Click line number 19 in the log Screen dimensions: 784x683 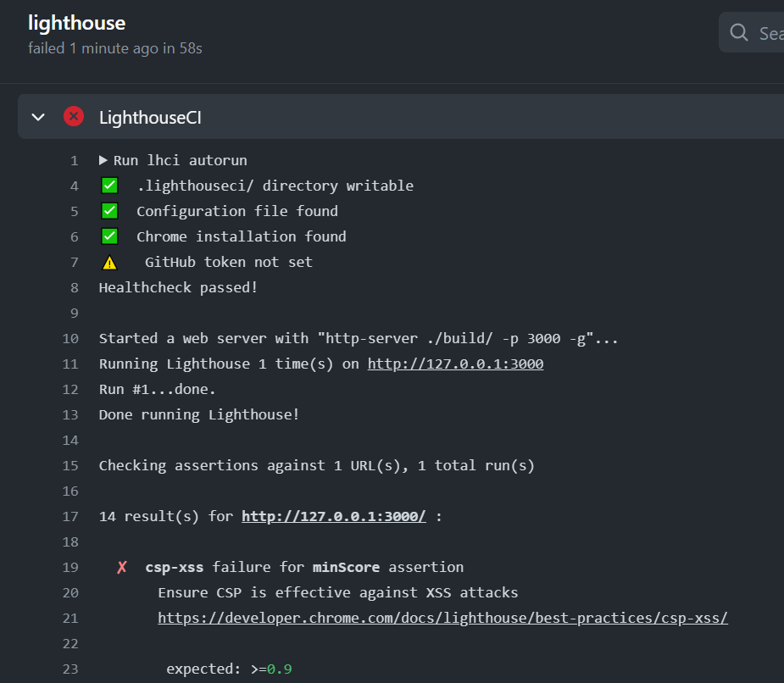click(x=70, y=567)
